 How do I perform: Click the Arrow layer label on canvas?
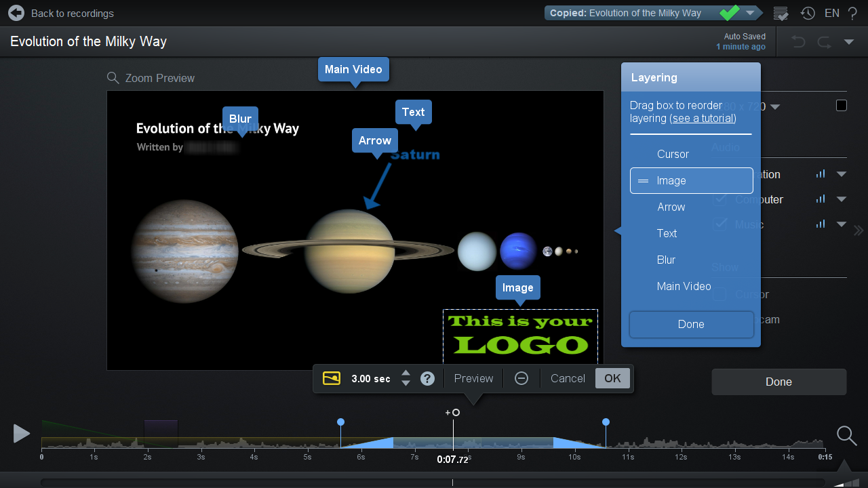point(375,140)
